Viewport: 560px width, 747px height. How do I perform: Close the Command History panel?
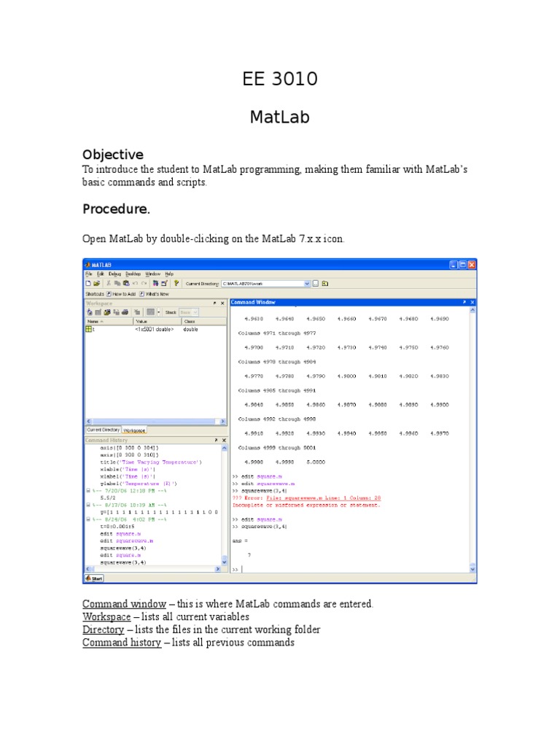[224, 440]
